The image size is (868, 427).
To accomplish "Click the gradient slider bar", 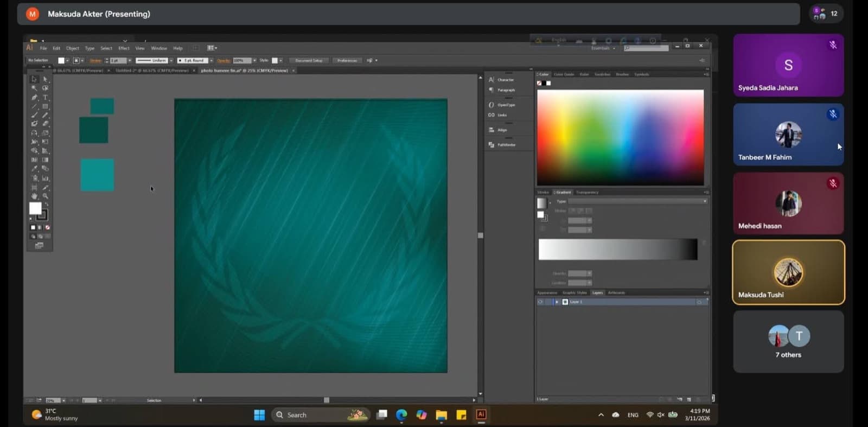I will (x=618, y=250).
